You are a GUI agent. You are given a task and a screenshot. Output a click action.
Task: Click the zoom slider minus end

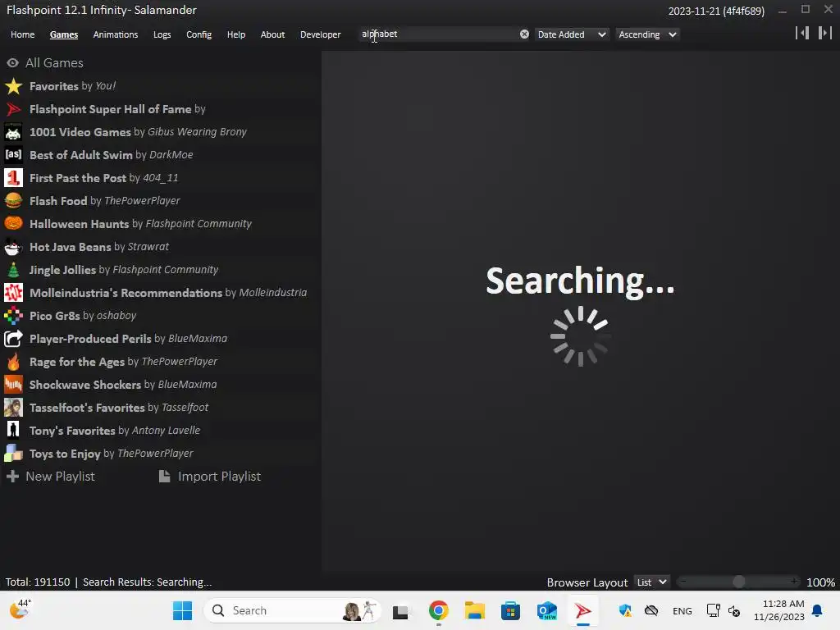(x=683, y=582)
